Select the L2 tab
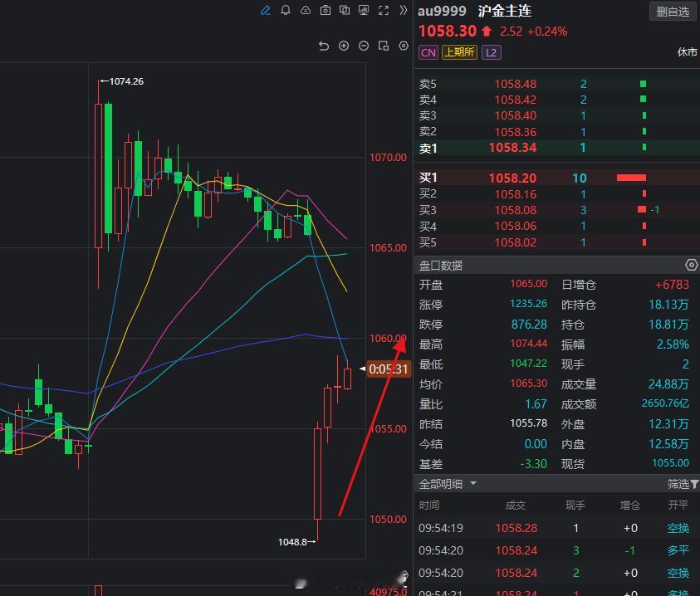Viewport: 700px width, 596px height. 492,52
